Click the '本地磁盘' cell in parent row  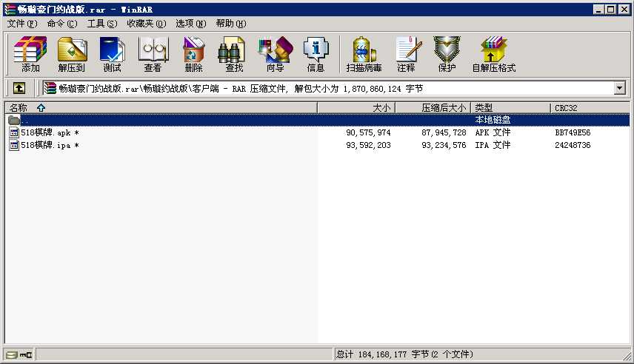[493, 120]
